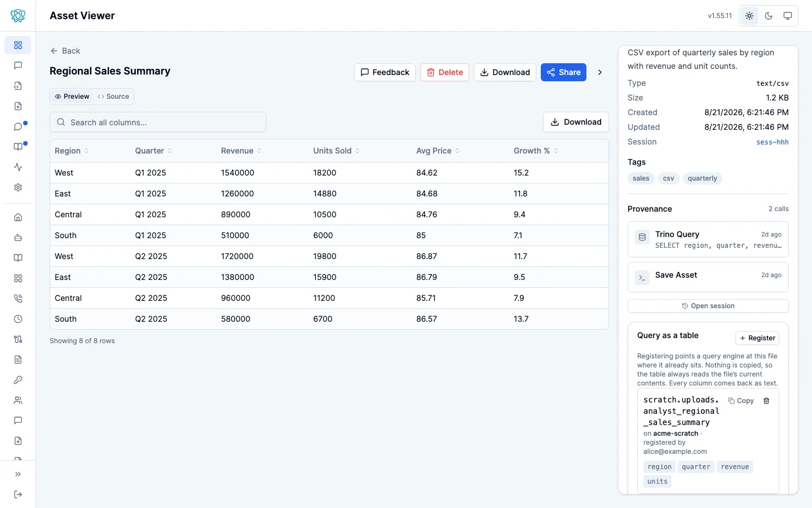Click the Revenue cell 1540000
This screenshot has height=508, width=812.
(237, 173)
